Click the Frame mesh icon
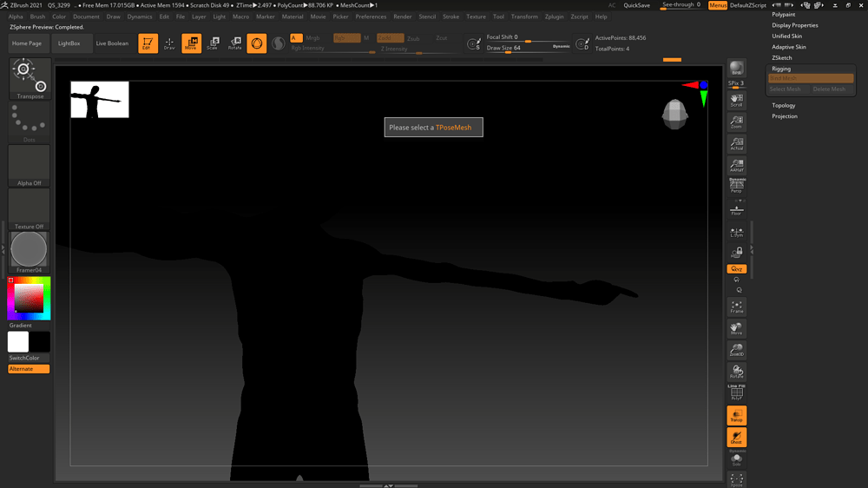Screen dimensions: 868x488 [736, 307]
